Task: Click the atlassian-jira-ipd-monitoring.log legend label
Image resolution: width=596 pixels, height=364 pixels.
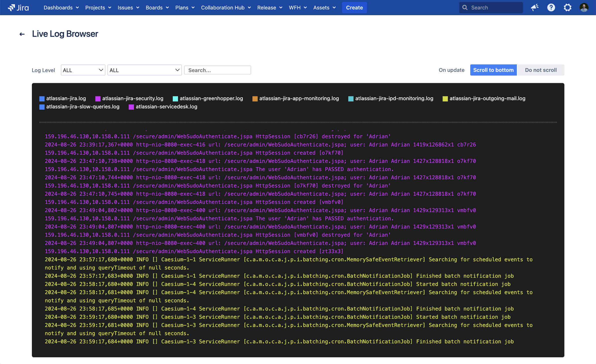Action: (x=394, y=98)
